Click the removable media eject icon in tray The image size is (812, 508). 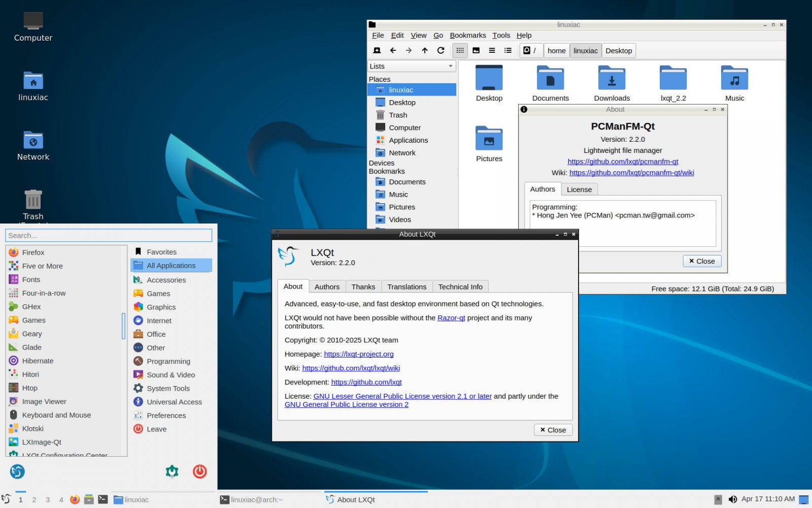tap(719, 499)
